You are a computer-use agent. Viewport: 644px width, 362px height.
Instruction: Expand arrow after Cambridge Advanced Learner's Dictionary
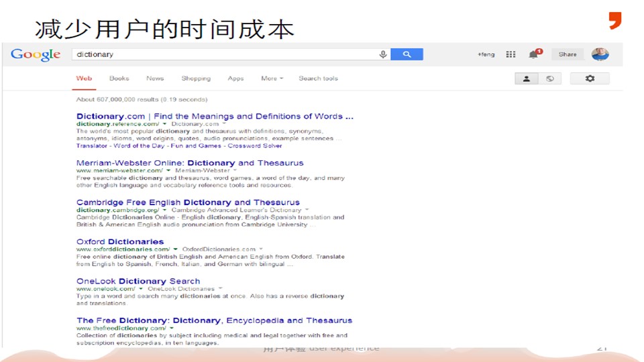click(x=307, y=210)
